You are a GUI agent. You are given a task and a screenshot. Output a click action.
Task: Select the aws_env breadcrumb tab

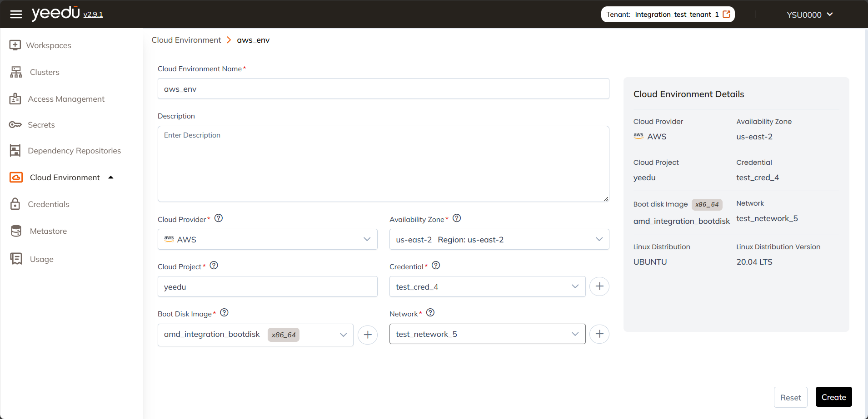point(253,40)
